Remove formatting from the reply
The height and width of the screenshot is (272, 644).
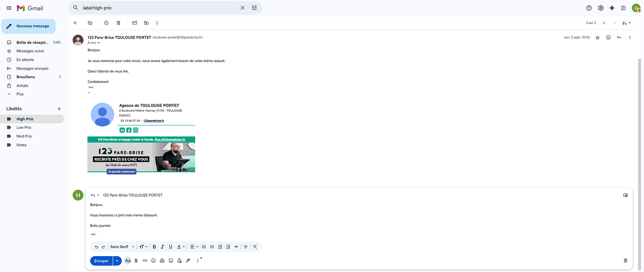click(x=255, y=247)
